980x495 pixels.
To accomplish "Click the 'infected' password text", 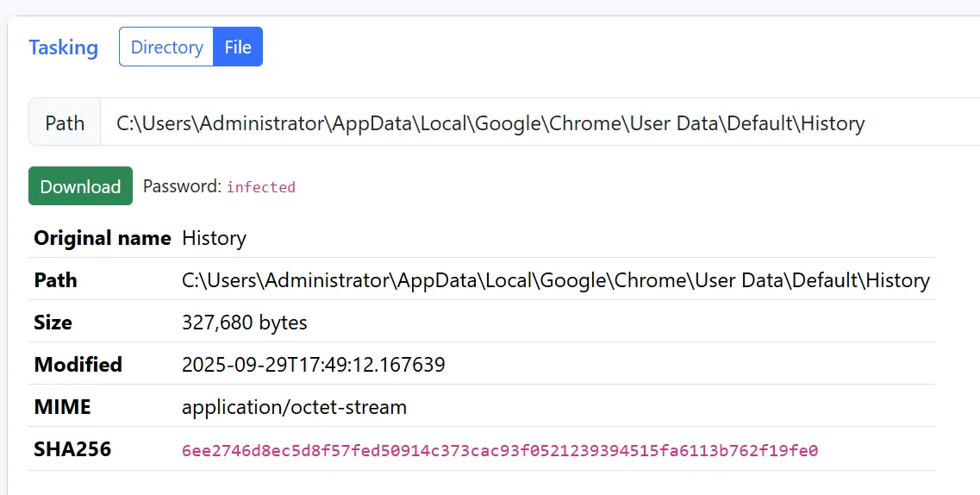I will (x=260, y=187).
